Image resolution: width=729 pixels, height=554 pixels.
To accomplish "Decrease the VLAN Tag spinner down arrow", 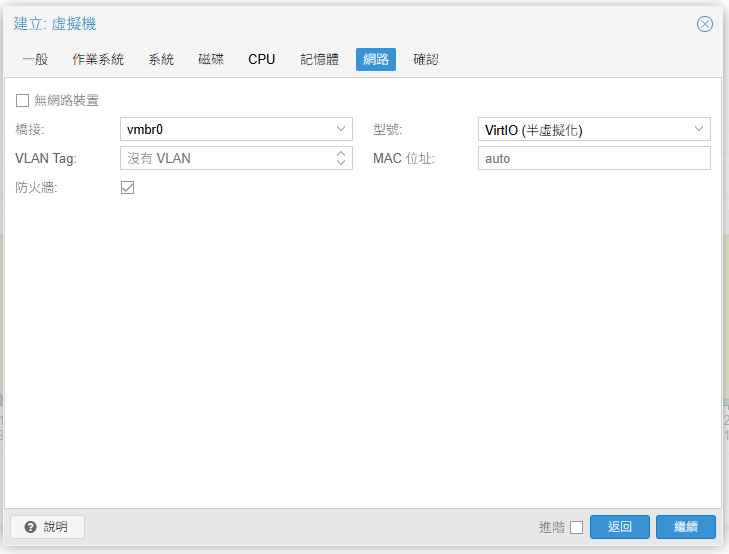I will click(341, 163).
